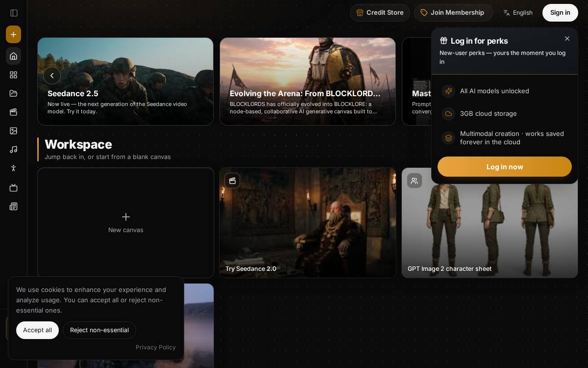Image resolution: width=588 pixels, height=368 pixels.
Task: Click Join Membership button
Action: point(453,13)
